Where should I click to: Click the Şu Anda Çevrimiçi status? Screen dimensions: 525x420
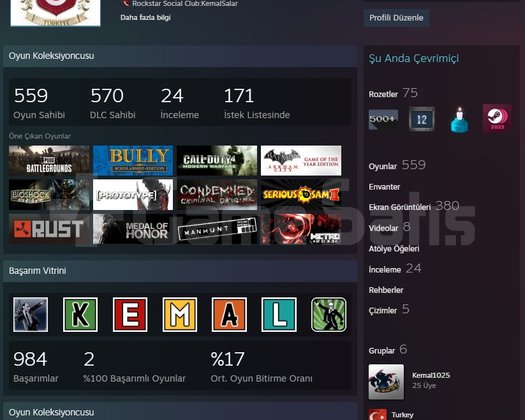(x=414, y=58)
